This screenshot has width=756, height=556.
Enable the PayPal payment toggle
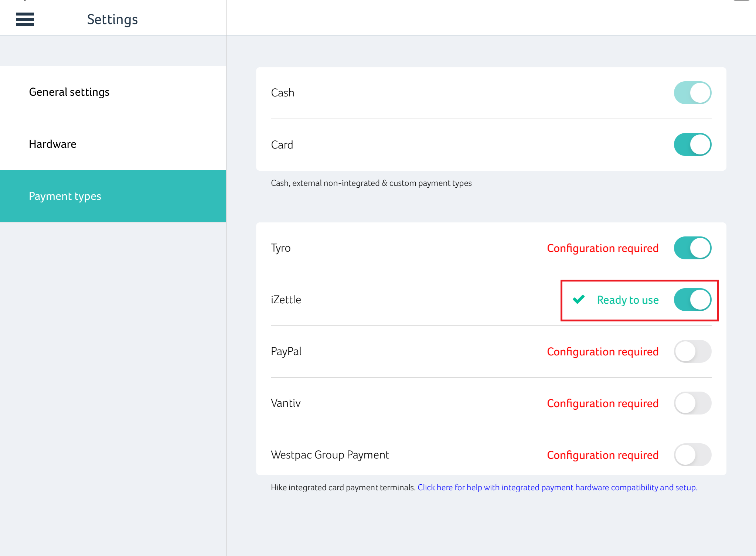[x=692, y=351]
